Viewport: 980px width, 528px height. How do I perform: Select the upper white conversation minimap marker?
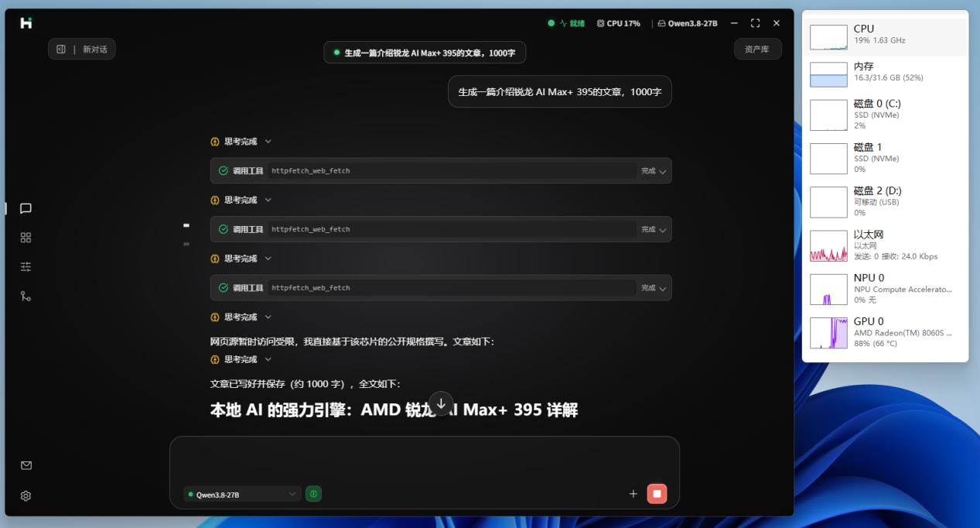(186, 225)
